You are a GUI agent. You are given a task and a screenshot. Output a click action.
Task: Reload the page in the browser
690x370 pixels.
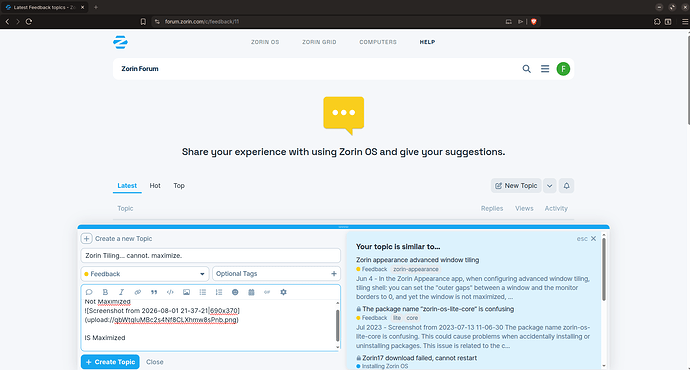pyautogui.click(x=29, y=22)
